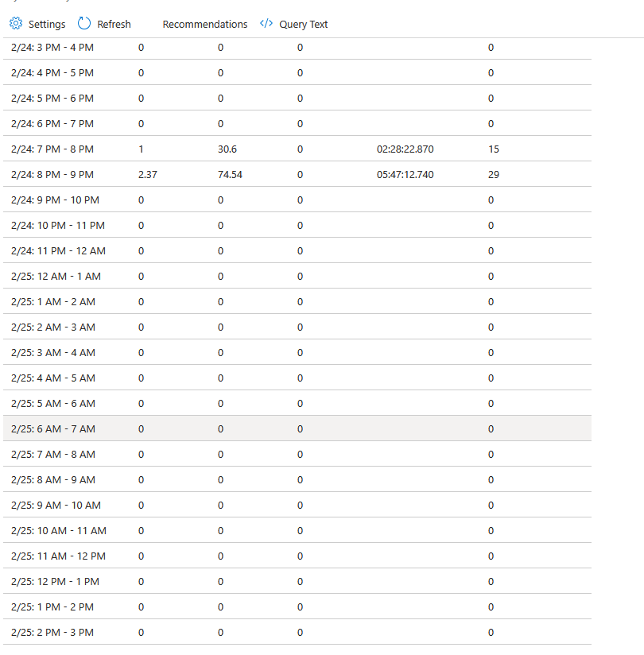Open the Settings toolbar label
The width and height of the screenshot is (644, 655).
47,24
